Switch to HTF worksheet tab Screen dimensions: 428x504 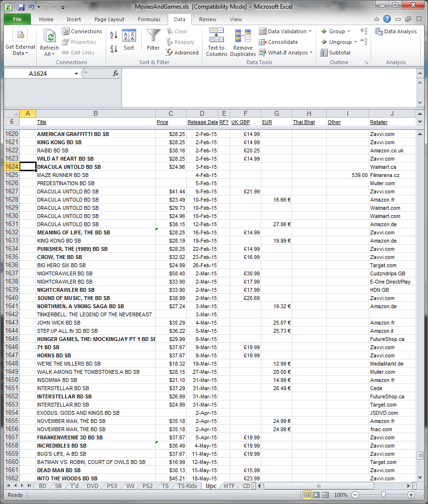click(x=229, y=486)
